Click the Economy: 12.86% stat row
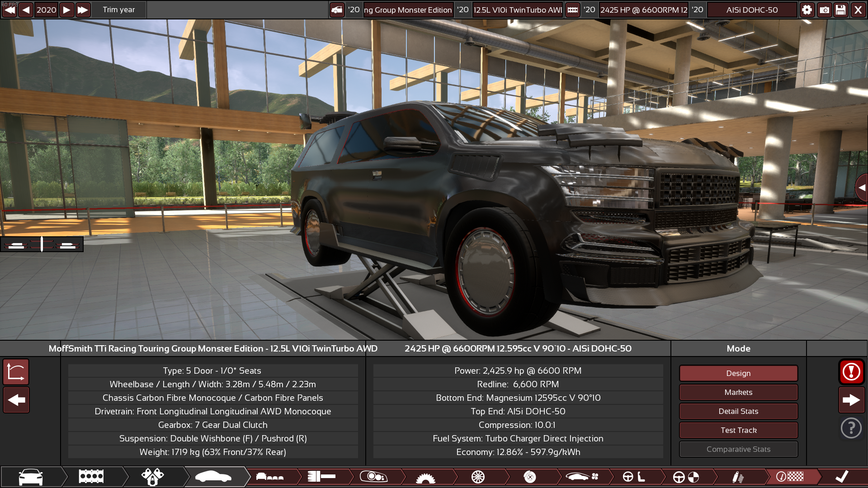 click(518, 452)
